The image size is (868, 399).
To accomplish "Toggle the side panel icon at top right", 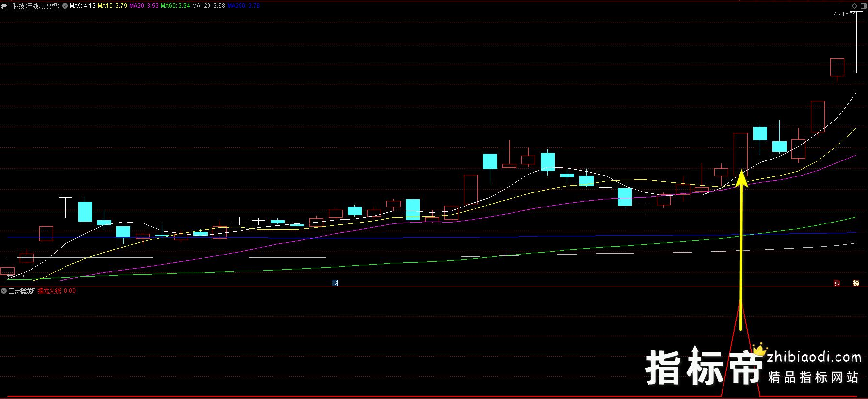I will (863, 6).
